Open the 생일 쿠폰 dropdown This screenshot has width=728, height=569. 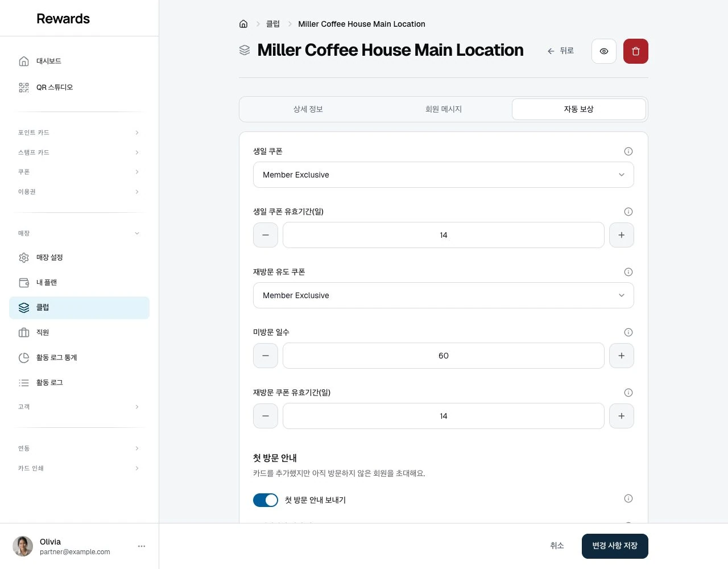[444, 175]
